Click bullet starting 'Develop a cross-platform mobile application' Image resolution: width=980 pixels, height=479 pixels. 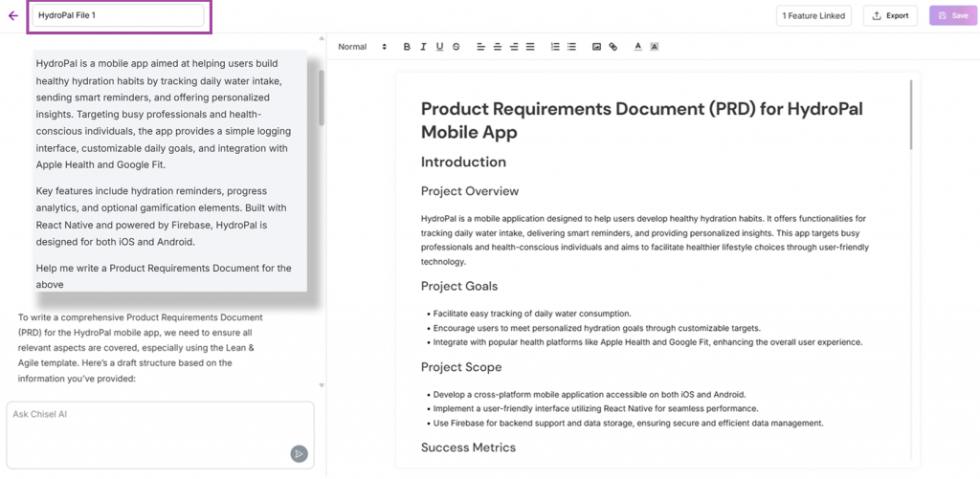(x=590, y=395)
